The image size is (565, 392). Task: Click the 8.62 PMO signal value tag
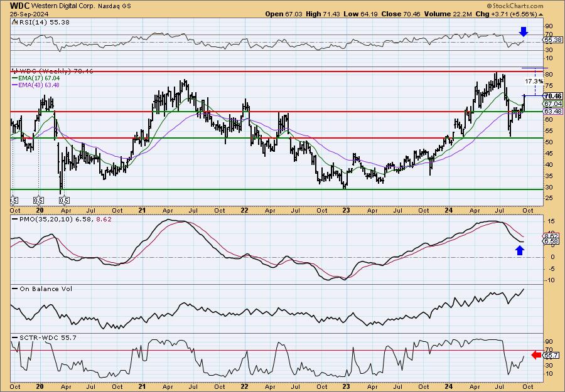pyautogui.click(x=552, y=236)
